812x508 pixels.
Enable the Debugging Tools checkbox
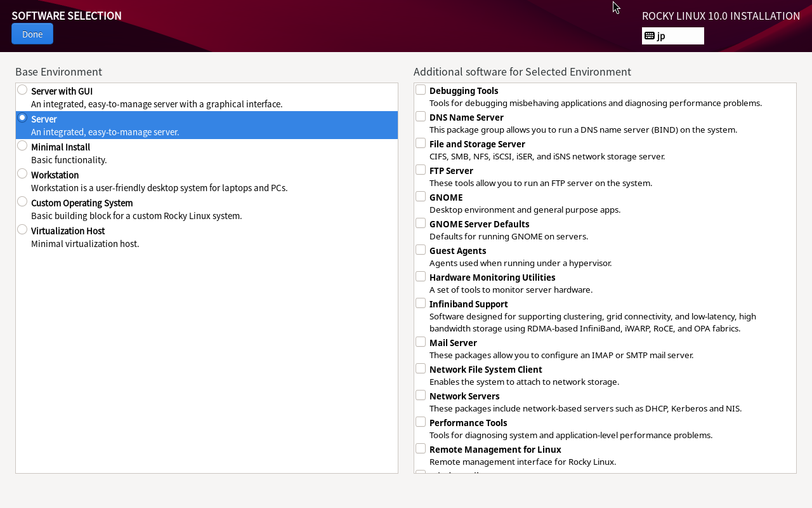(421, 90)
